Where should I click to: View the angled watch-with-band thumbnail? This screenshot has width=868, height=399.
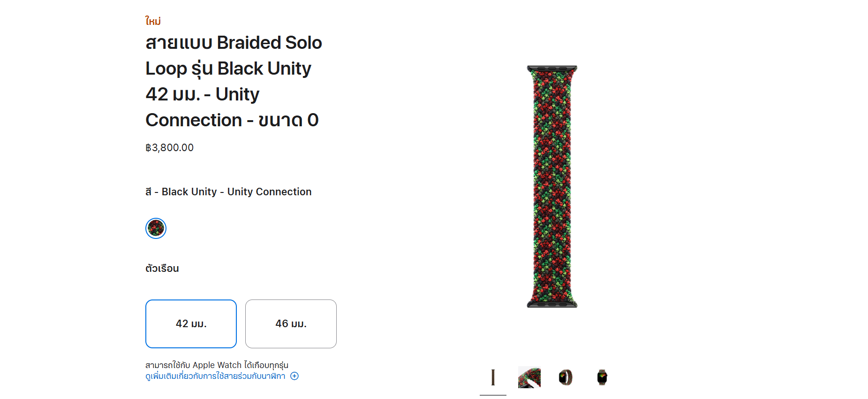click(x=566, y=377)
